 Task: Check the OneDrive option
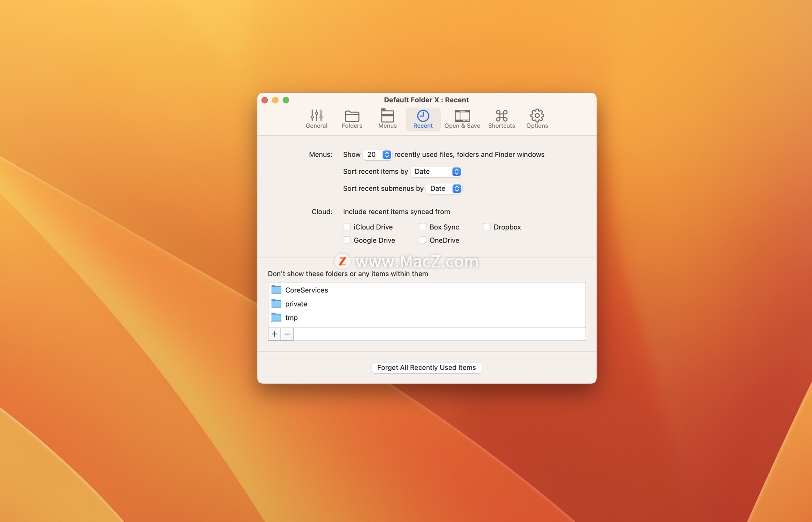(x=422, y=240)
